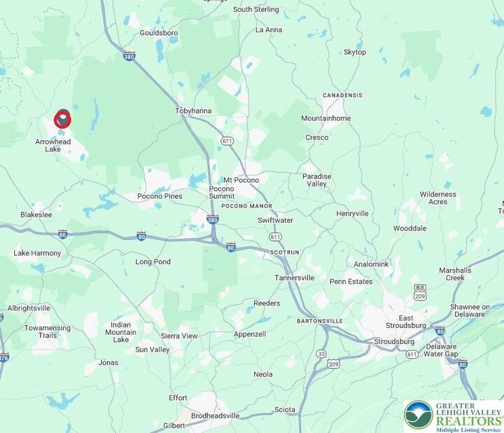Click the Delaware Water Gap label
504x433 pixels.
click(441, 350)
